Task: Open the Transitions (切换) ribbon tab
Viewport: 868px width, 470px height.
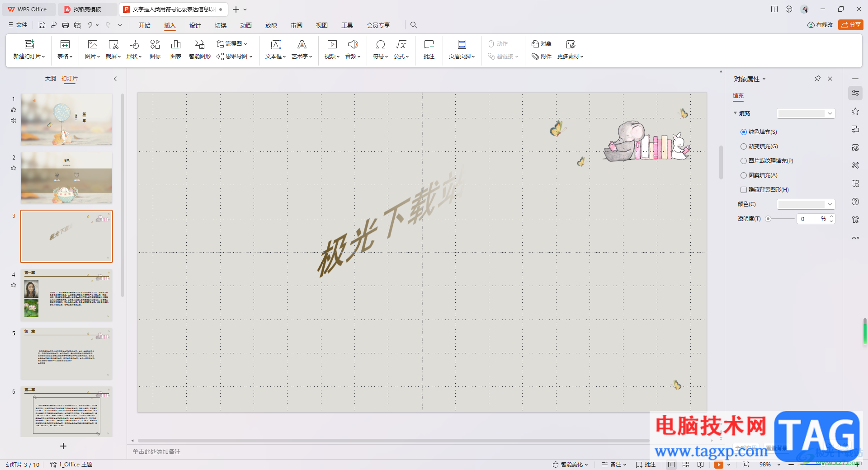Action: click(x=221, y=25)
